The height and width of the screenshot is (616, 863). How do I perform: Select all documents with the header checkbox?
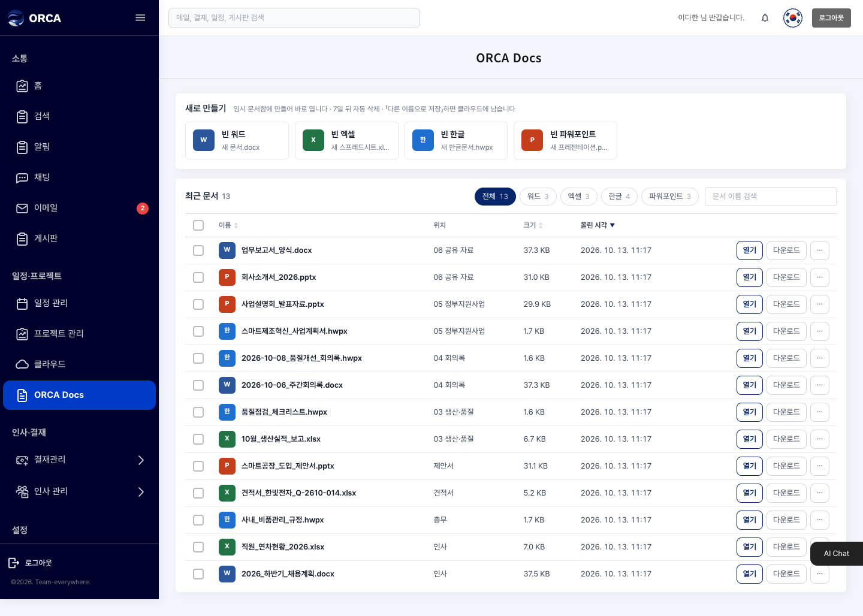198,225
